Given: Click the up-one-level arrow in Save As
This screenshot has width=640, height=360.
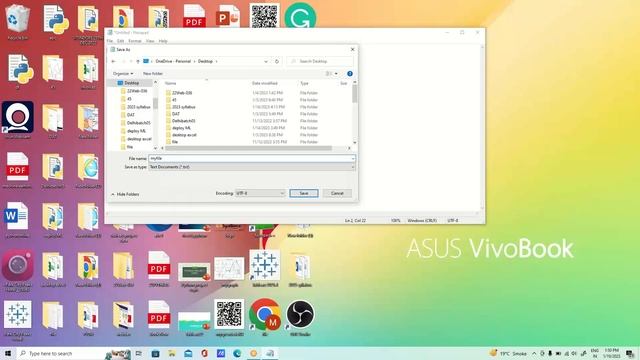Looking at the screenshot, I should click(138, 61).
